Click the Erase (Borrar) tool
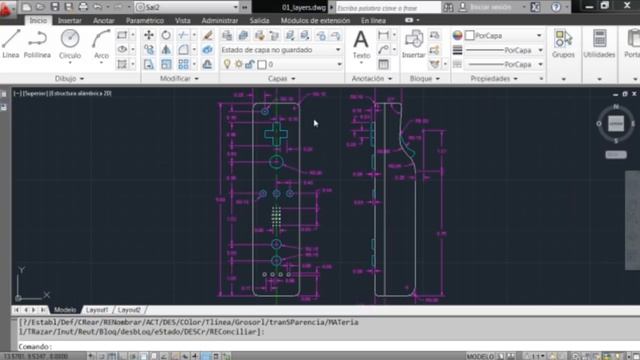Image resolution: width=640 pixels, height=360 pixels. tap(207, 35)
